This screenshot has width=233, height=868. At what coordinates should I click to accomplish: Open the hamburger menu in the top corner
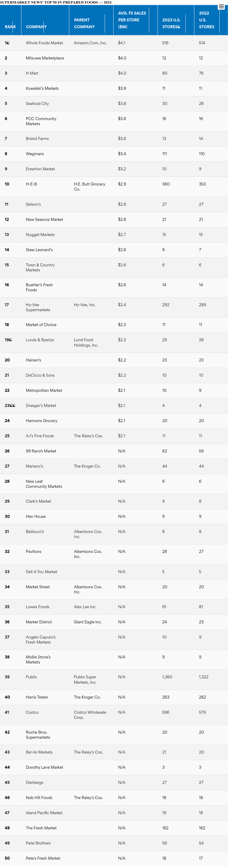221,6
